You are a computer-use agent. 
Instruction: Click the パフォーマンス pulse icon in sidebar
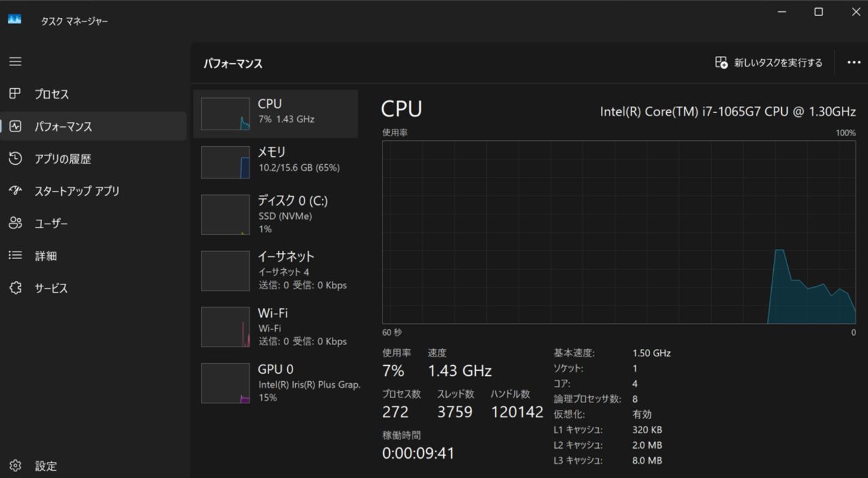pyautogui.click(x=15, y=126)
